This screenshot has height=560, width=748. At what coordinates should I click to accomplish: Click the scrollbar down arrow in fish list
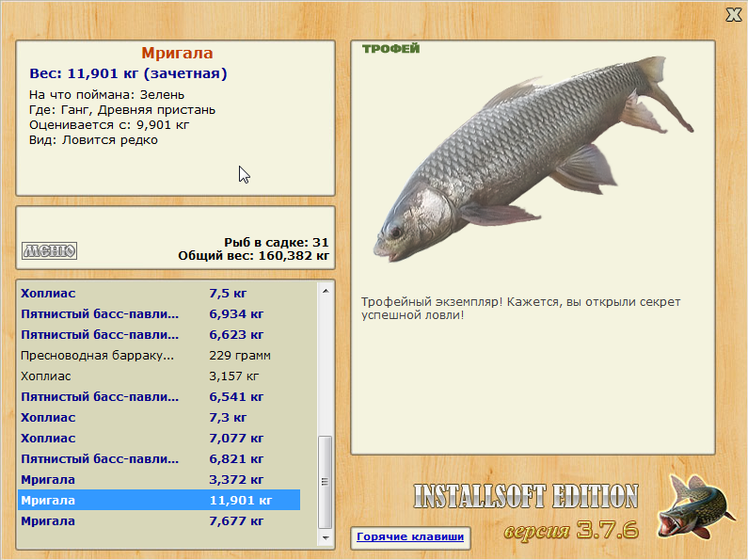[x=326, y=538]
